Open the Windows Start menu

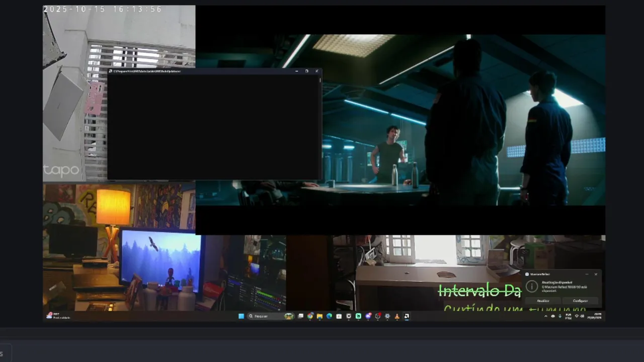tap(242, 316)
